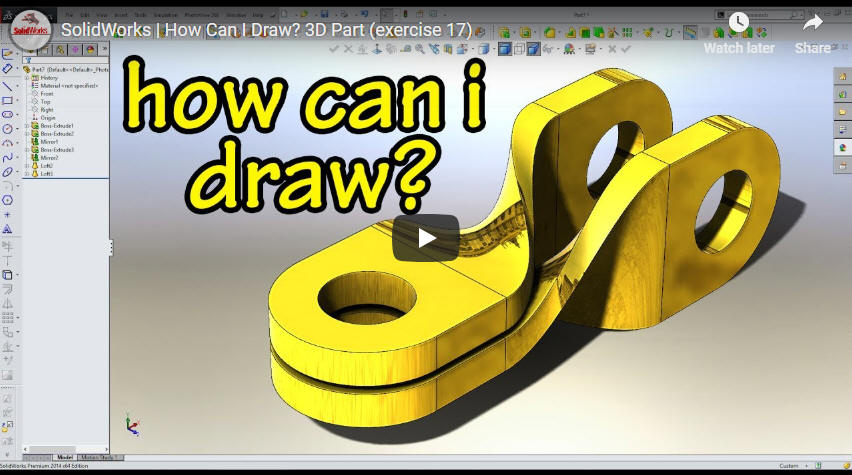Play the SolidWorks exercise 17 video
This screenshot has width=852, height=475.
(426, 238)
